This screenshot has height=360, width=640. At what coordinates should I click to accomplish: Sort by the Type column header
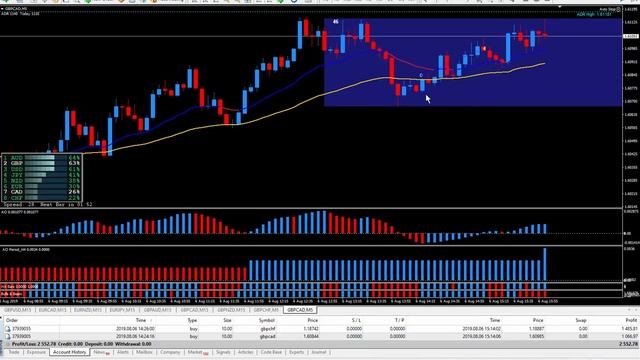192,320
